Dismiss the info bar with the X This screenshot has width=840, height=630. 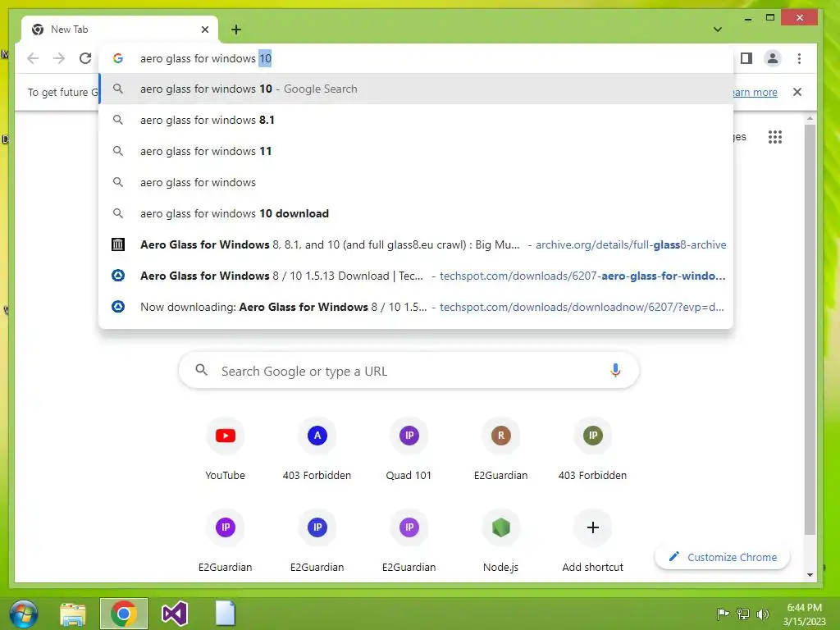tap(797, 92)
